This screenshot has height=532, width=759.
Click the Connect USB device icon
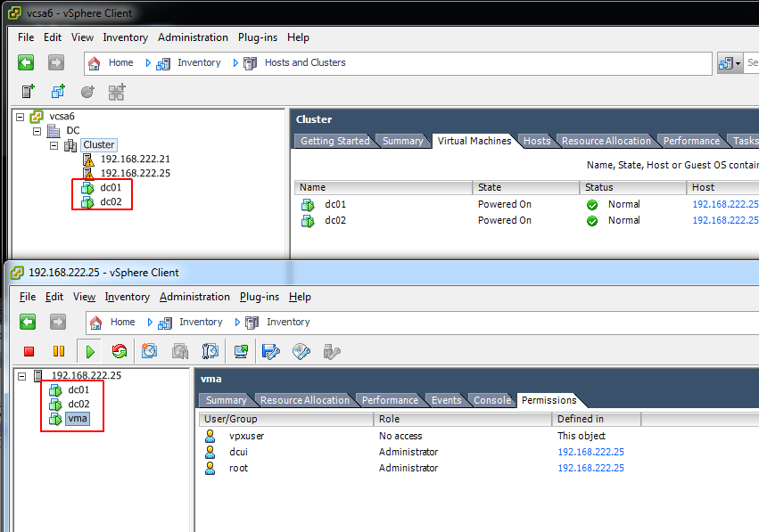click(332, 352)
